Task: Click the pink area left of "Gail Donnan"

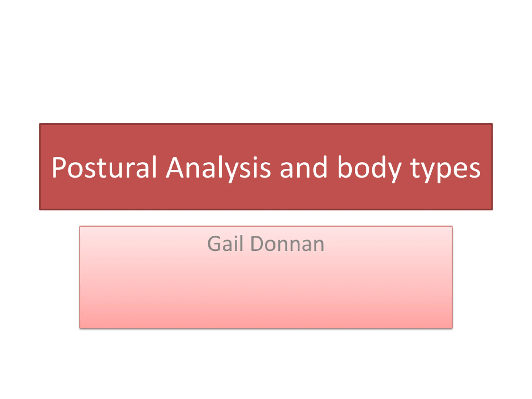Action: (x=143, y=244)
